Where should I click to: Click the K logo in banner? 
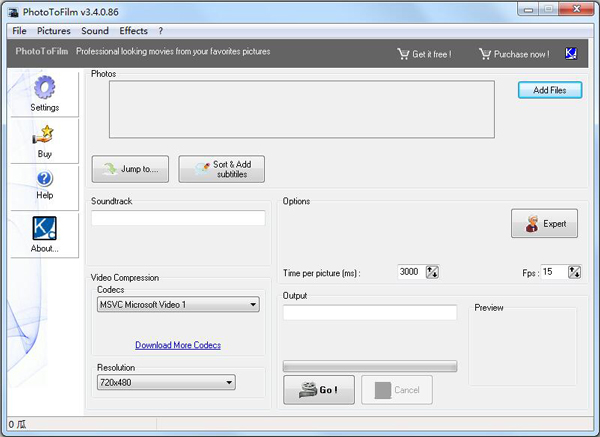pos(571,54)
